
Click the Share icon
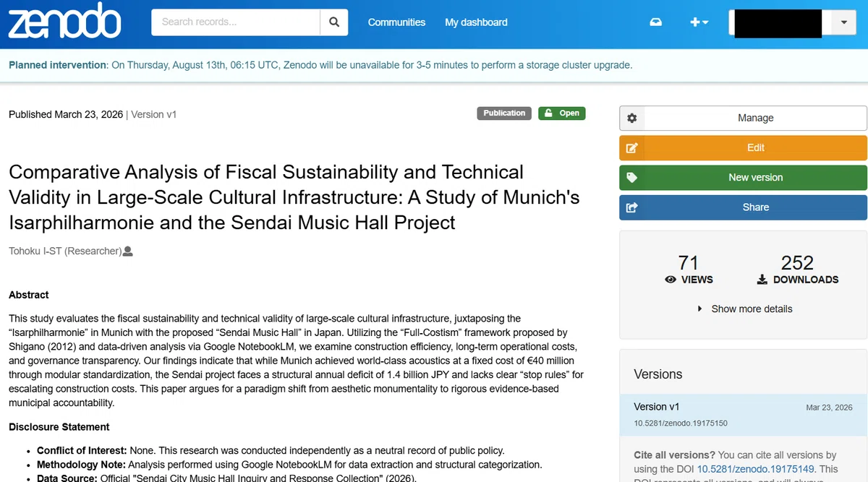[x=631, y=207]
